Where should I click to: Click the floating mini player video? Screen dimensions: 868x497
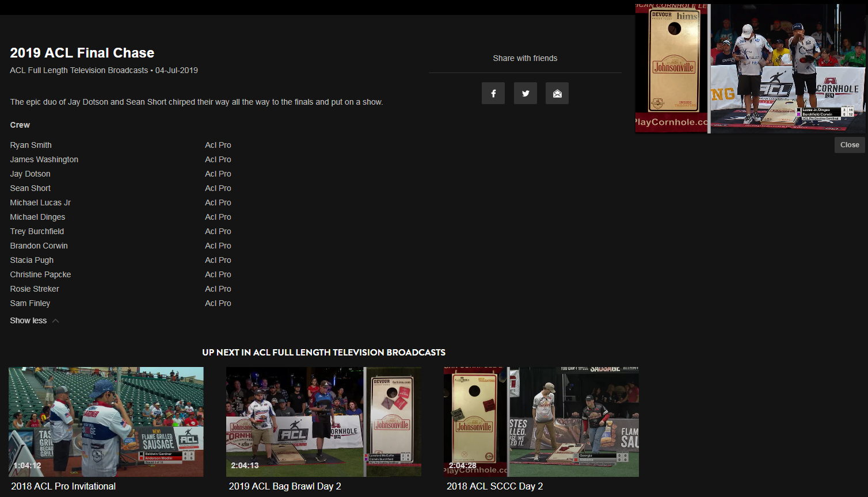tap(750, 68)
